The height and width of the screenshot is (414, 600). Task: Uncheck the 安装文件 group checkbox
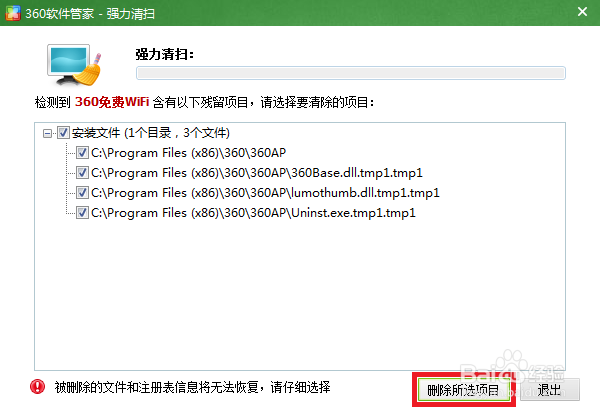(x=63, y=133)
